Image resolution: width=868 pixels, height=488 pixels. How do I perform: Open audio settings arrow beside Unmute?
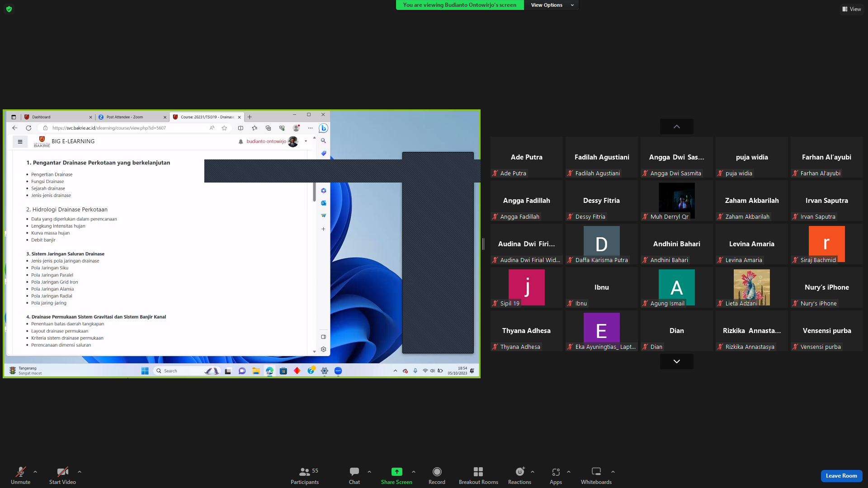pos(35,472)
